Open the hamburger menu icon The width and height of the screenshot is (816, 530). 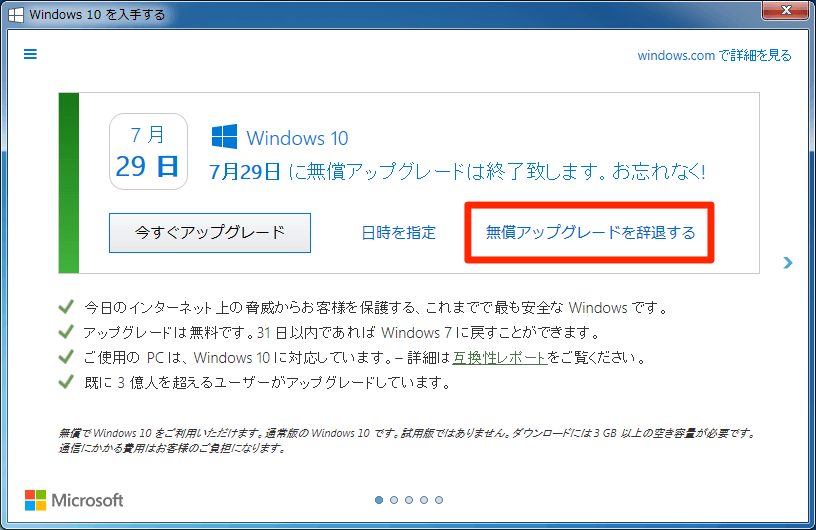click(30, 54)
